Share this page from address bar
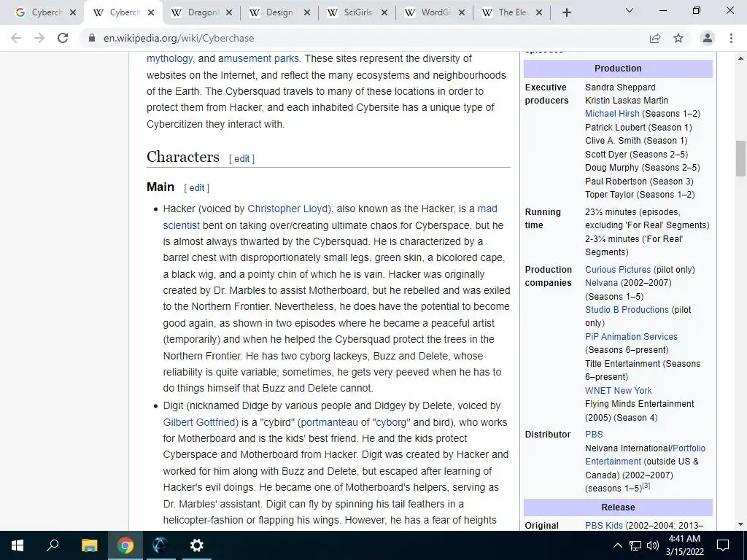 point(655,38)
